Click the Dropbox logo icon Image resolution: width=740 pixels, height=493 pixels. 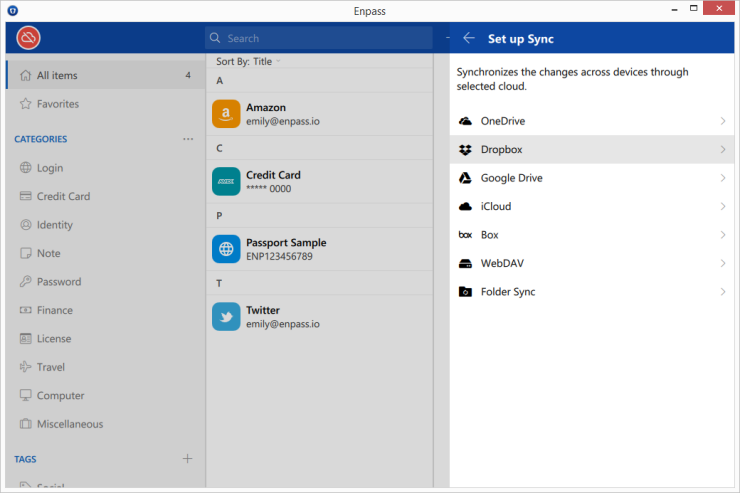(465, 150)
